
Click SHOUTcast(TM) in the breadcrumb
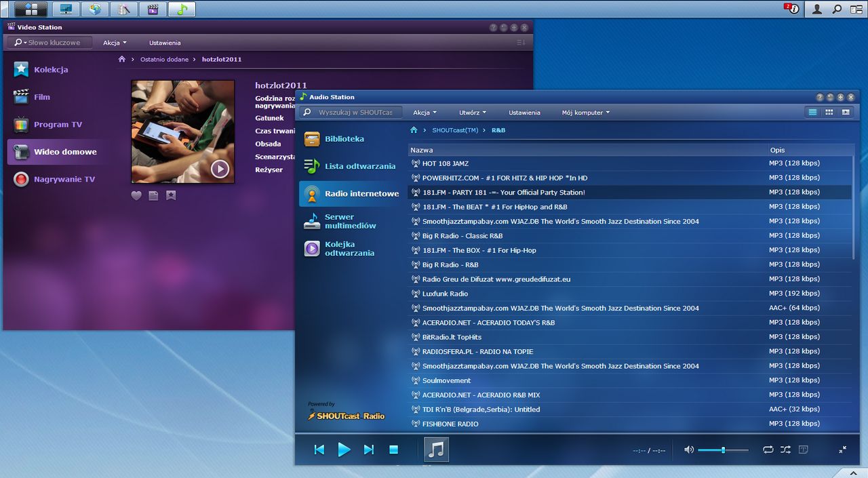[x=455, y=130]
